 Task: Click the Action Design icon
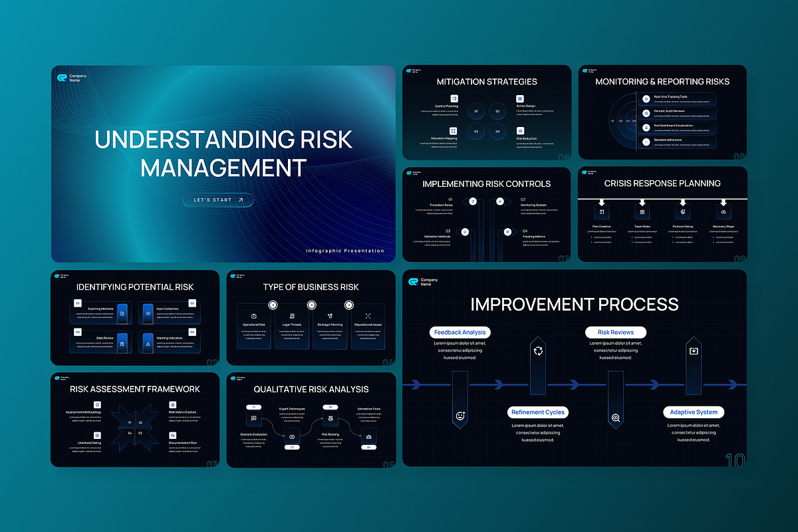[x=521, y=98]
